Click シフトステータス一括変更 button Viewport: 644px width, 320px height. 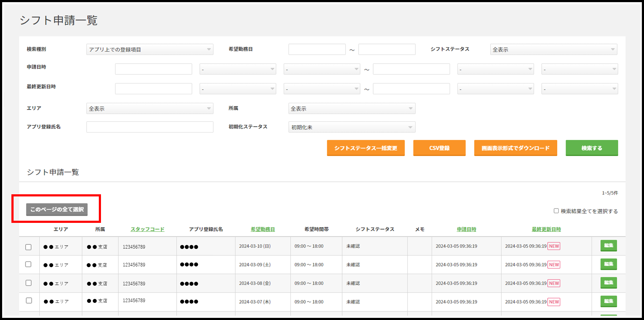pyautogui.click(x=365, y=148)
